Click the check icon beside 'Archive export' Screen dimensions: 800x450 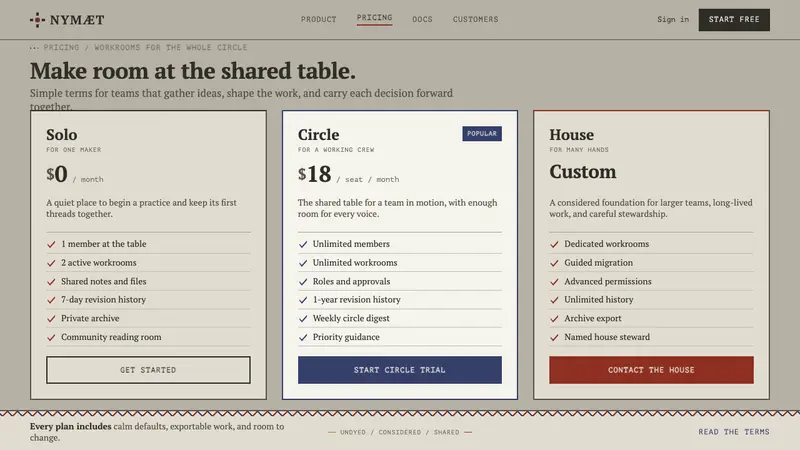[x=554, y=319]
